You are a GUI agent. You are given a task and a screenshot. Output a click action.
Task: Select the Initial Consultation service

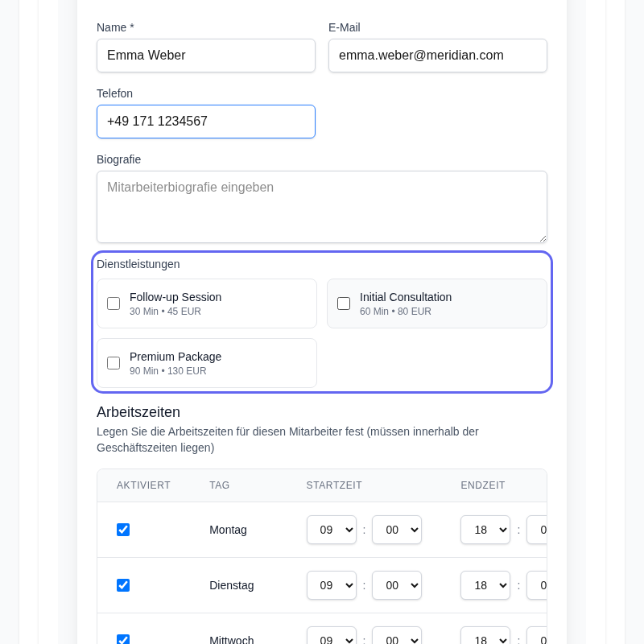pyautogui.click(x=344, y=303)
